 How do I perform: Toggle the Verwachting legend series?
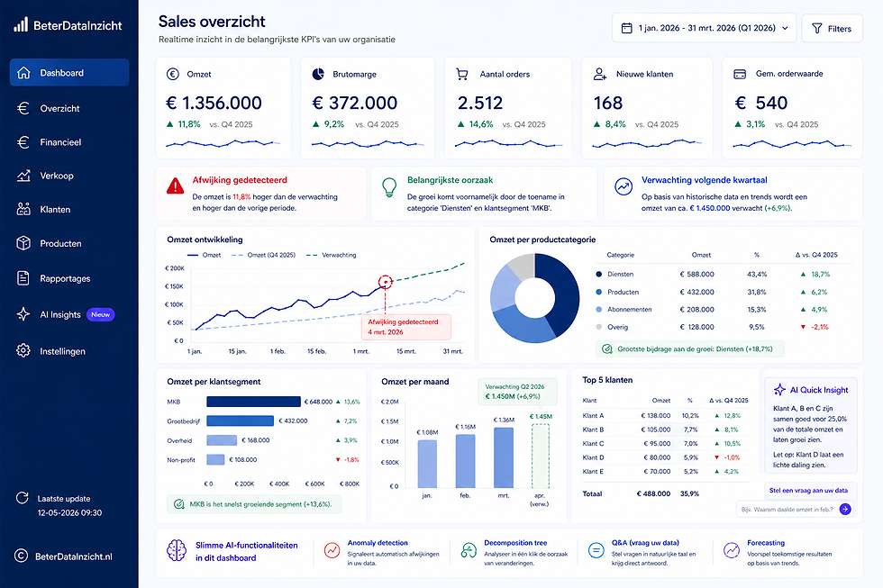point(332,255)
